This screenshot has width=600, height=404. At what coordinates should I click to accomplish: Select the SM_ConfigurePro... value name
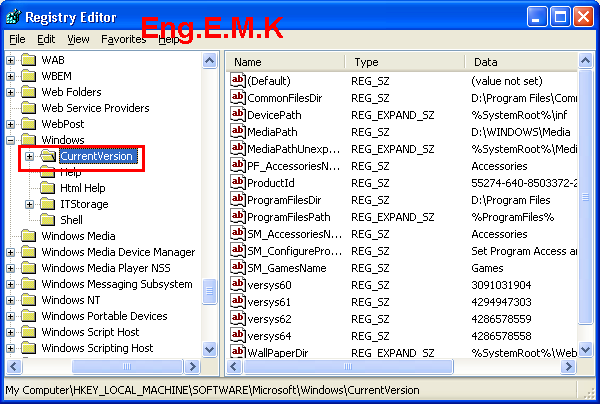click(294, 251)
